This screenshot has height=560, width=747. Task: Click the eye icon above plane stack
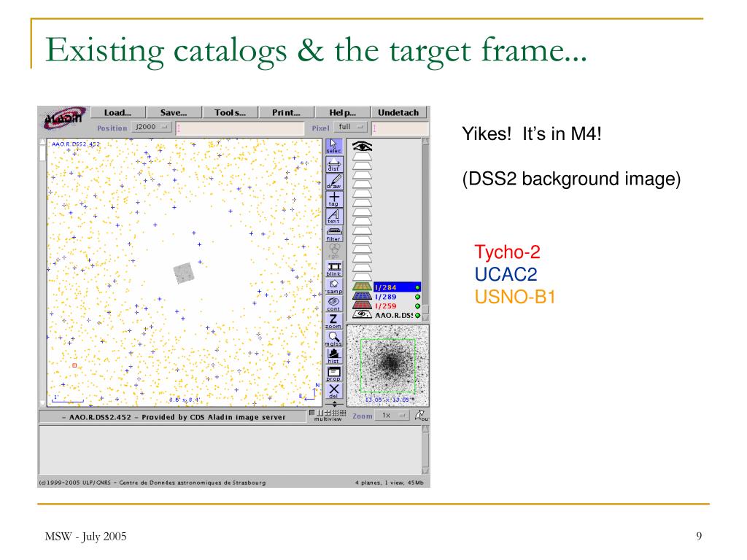pos(362,146)
